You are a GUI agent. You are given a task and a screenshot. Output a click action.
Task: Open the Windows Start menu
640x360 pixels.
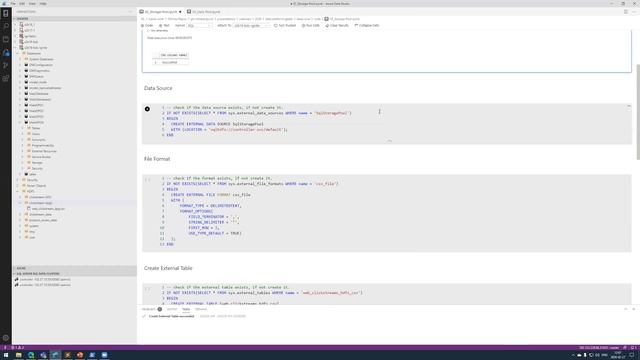pos(6,355)
